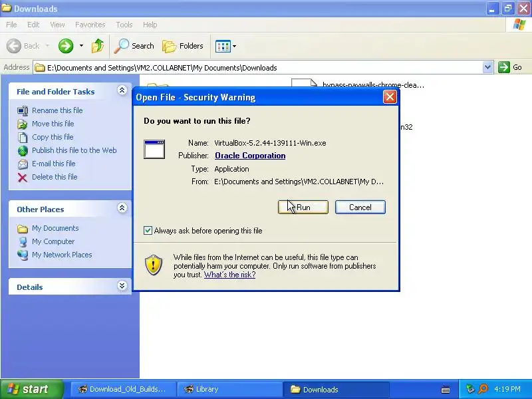Minimize the Downloads window
This screenshot has width=532, height=399.
tap(491, 9)
